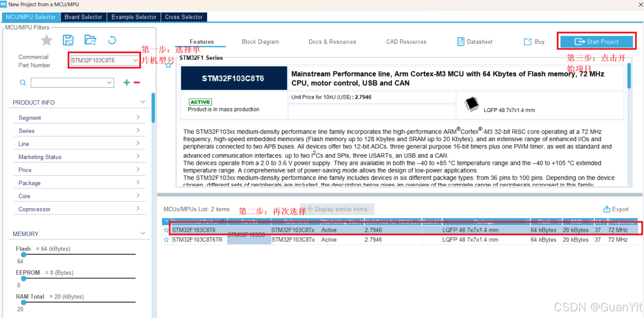Screen dimensions: 644x318
Task: Expand the Line filter
Action: click(x=138, y=143)
